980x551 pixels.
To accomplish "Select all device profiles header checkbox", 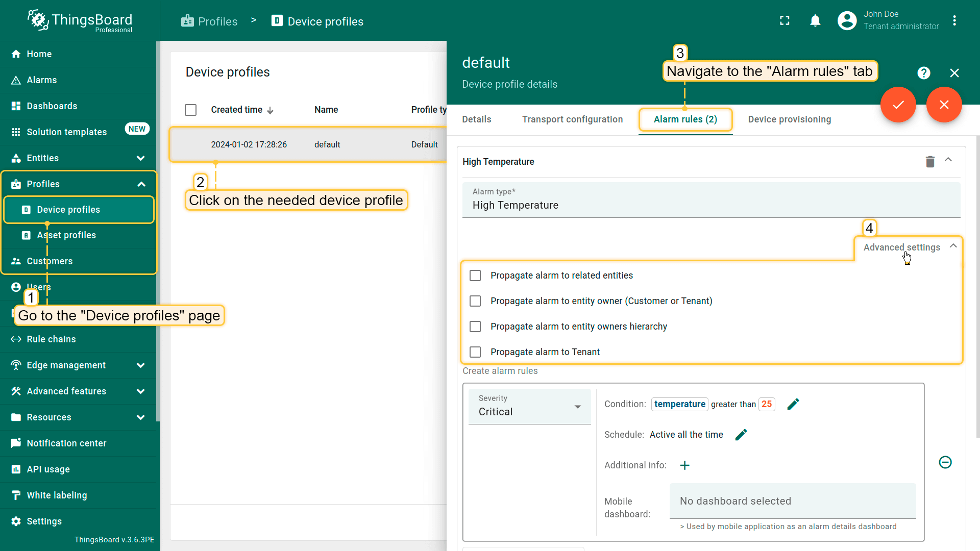I will [x=190, y=110].
